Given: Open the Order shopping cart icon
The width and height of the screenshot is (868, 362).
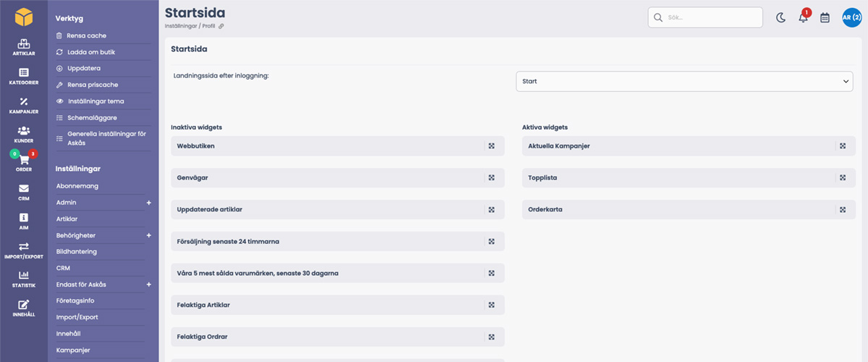Looking at the screenshot, I should click(x=24, y=161).
